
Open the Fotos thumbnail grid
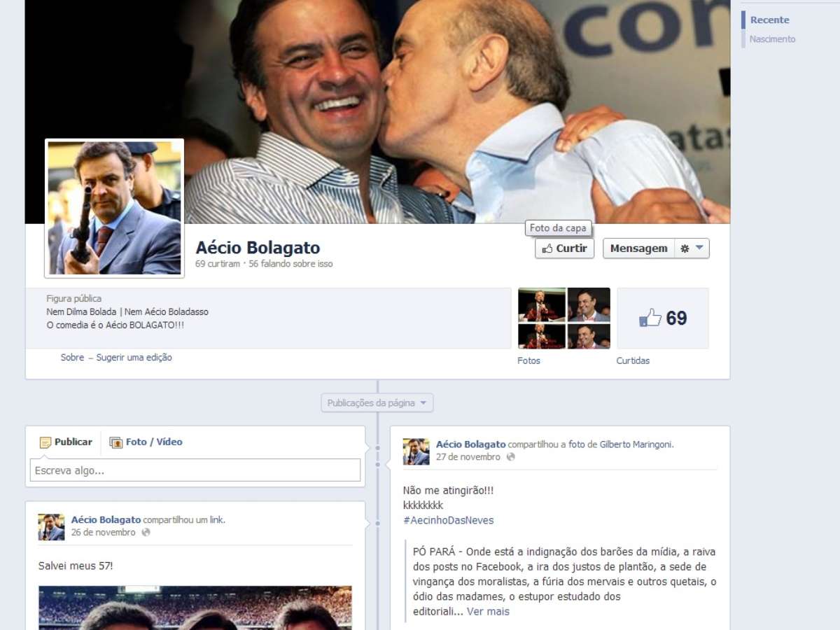coord(563,318)
